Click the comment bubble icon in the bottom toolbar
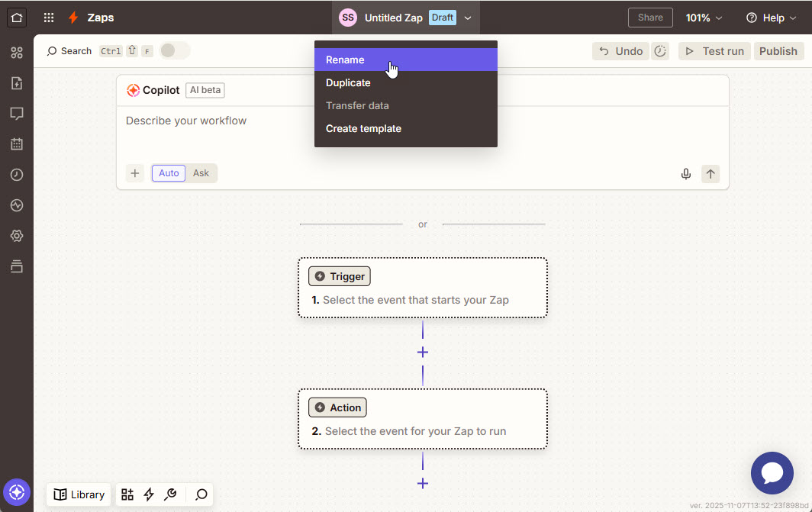Image resolution: width=812 pixels, height=512 pixels. click(201, 494)
